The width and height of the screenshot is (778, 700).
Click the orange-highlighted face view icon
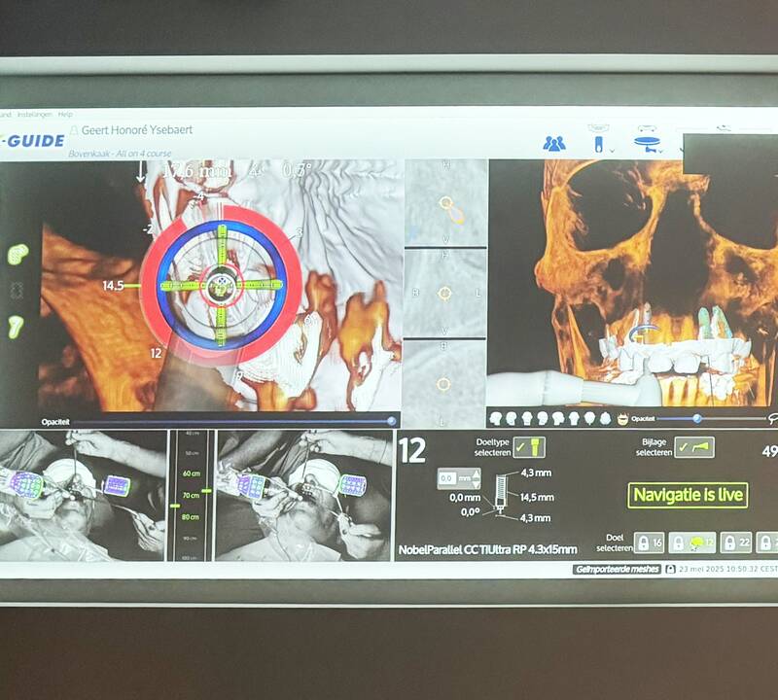(x=622, y=419)
